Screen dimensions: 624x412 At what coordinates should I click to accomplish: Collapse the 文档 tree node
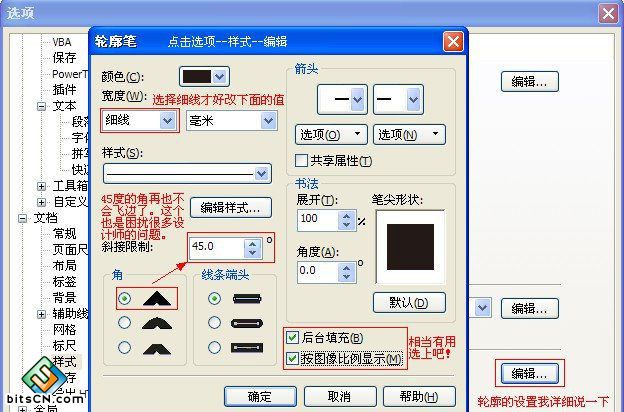[x=23, y=218]
